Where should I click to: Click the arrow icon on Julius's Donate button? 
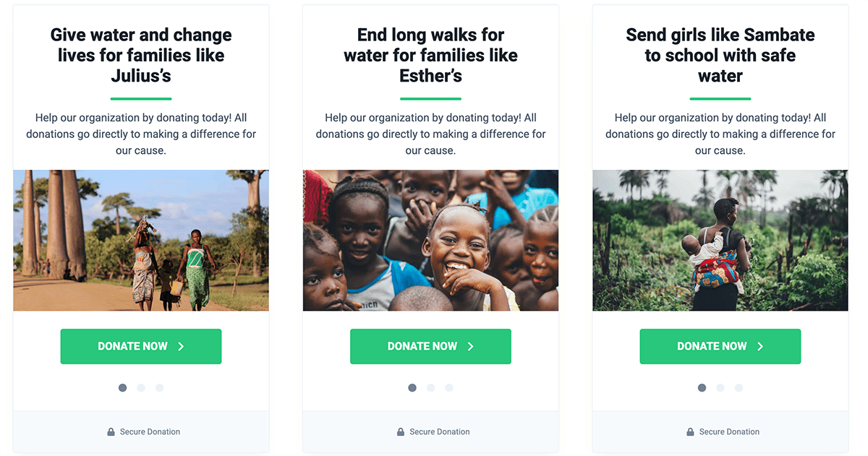coord(181,347)
